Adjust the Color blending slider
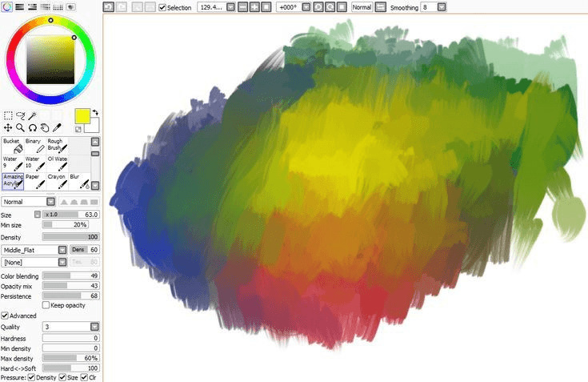588x382 pixels. click(x=70, y=275)
